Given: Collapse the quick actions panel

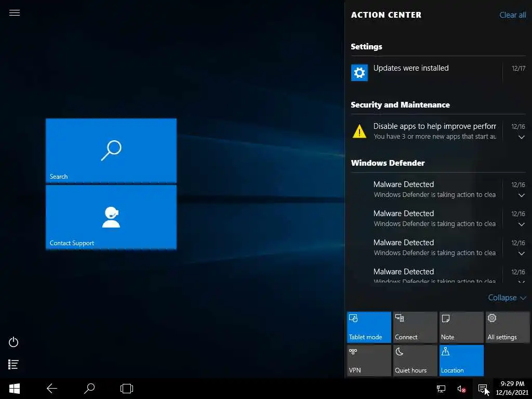Looking at the screenshot, I should [x=507, y=298].
